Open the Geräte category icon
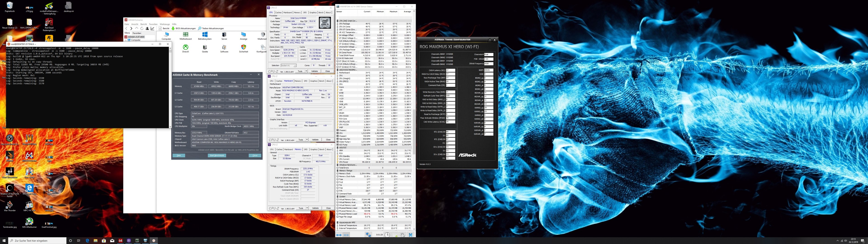The height and width of the screenshot is (244, 868). (205, 49)
